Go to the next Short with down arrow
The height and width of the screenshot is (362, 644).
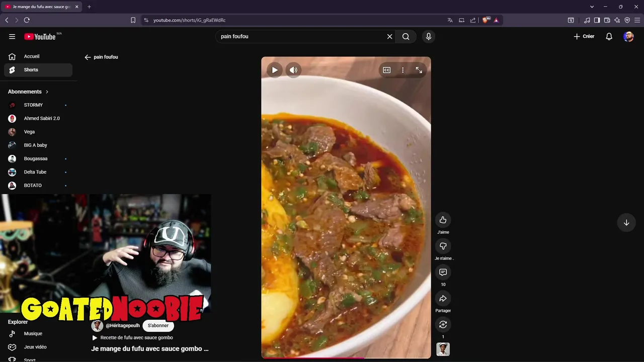pyautogui.click(x=626, y=223)
